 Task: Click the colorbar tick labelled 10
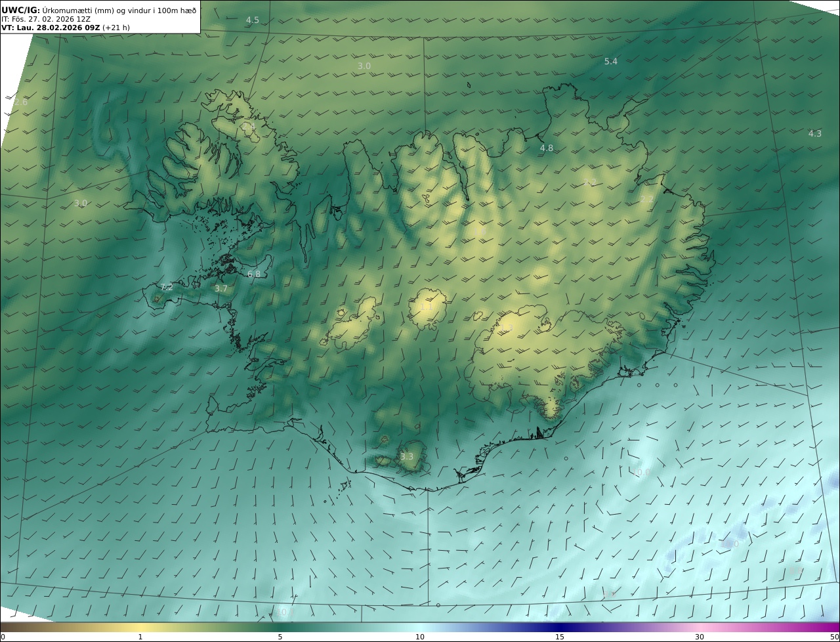[420, 637]
